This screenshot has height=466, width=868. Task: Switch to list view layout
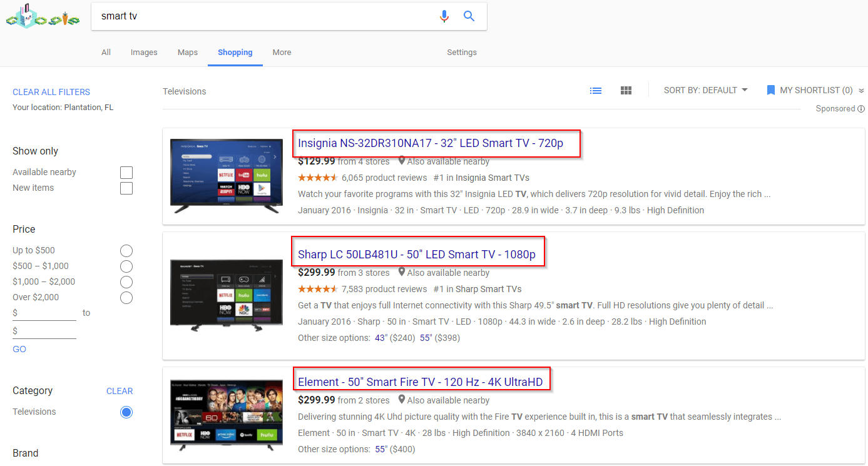(595, 90)
